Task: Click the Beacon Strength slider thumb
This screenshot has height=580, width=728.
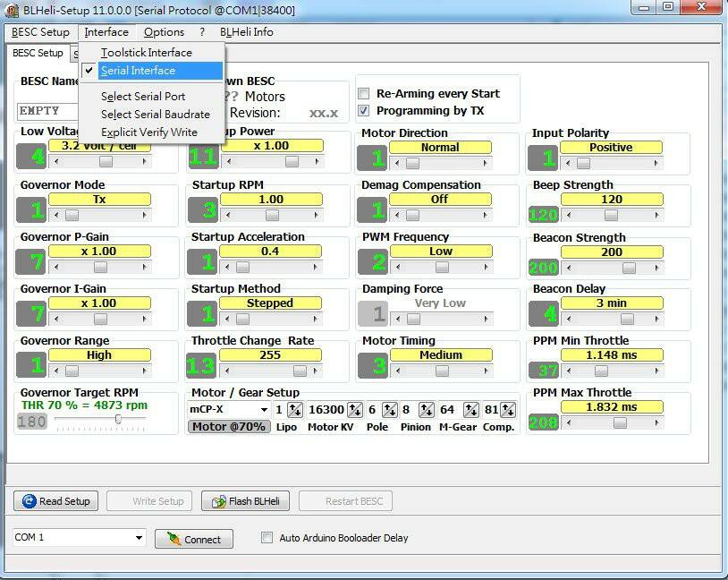Action: pos(629,268)
